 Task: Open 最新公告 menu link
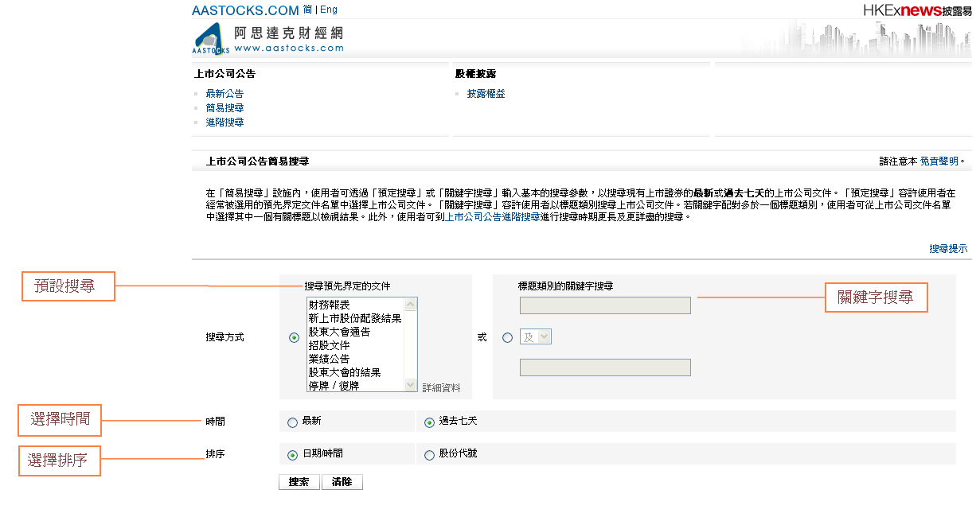coord(225,94)
